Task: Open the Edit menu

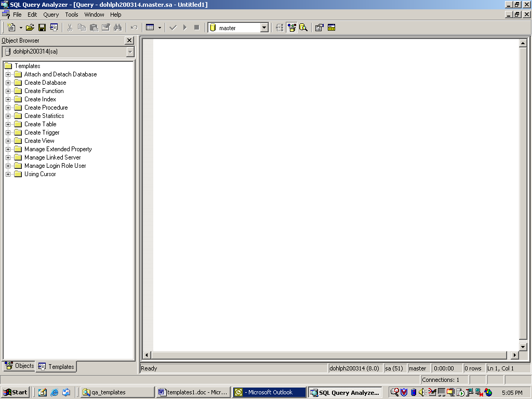Action: [32, 15]
